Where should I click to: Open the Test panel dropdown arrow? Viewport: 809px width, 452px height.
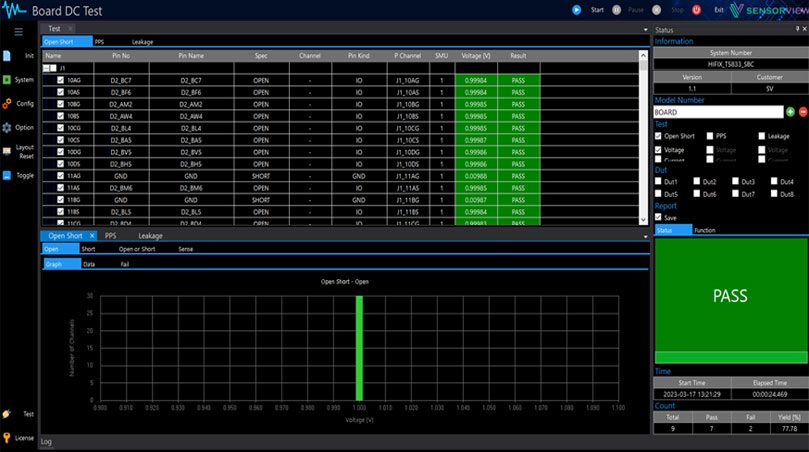click(x=645, y=30)
